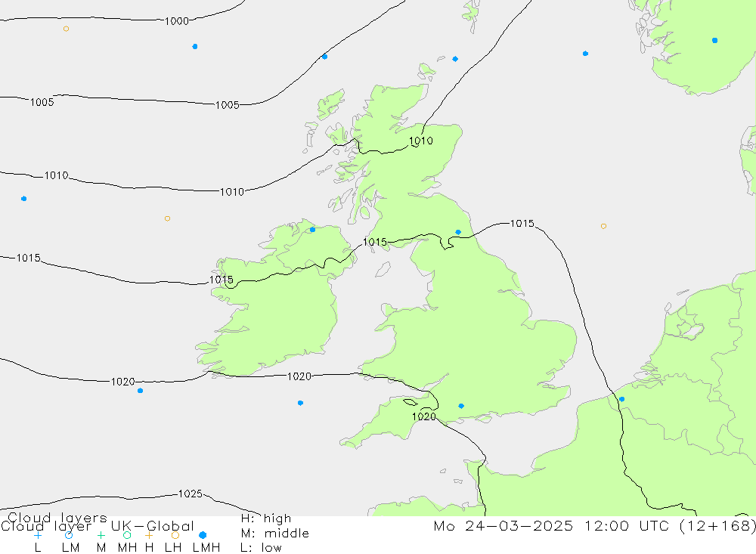Click the blue plus L legend symbol

click(x=38, y=535)
